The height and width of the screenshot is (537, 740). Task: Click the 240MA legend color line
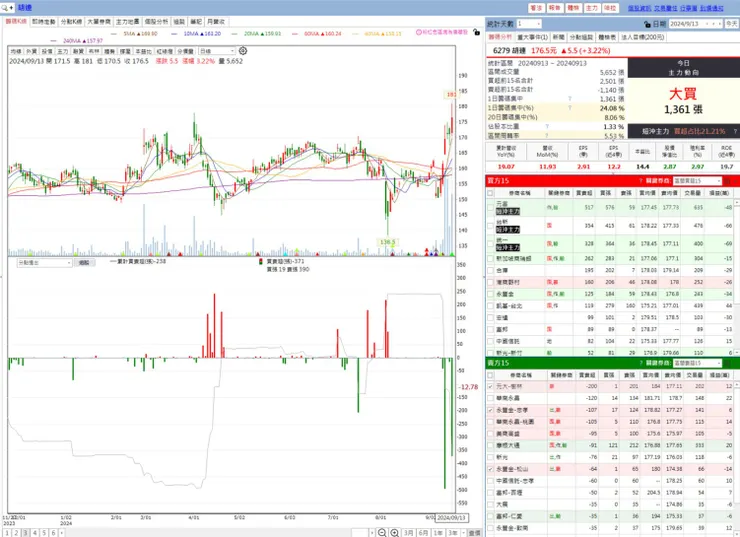[53, 41]
